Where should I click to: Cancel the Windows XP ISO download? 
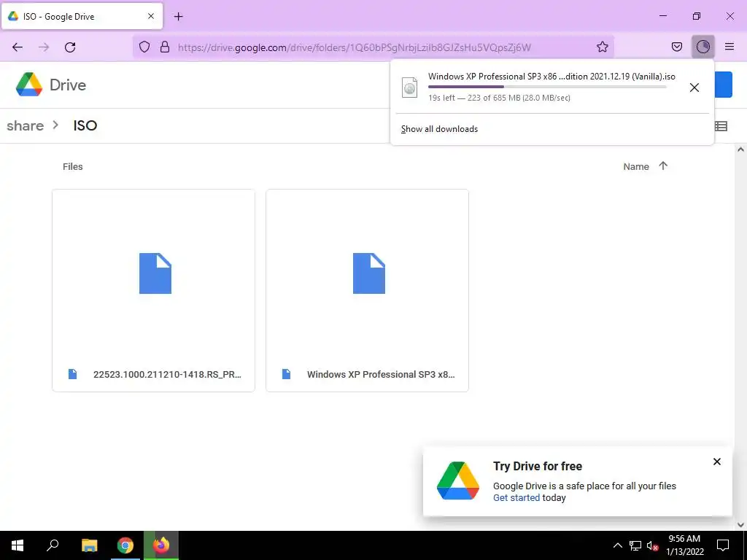pos(694,87)
